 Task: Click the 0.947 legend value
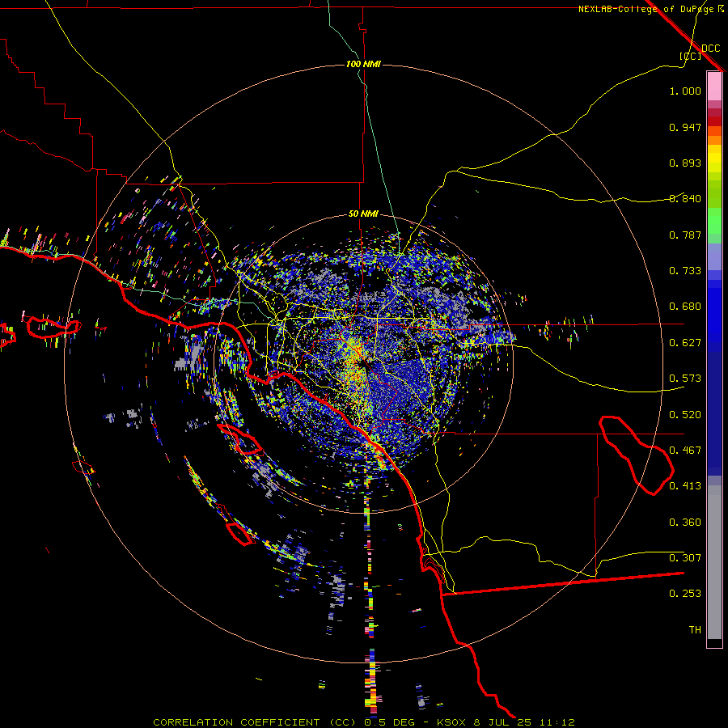(685, 127)
